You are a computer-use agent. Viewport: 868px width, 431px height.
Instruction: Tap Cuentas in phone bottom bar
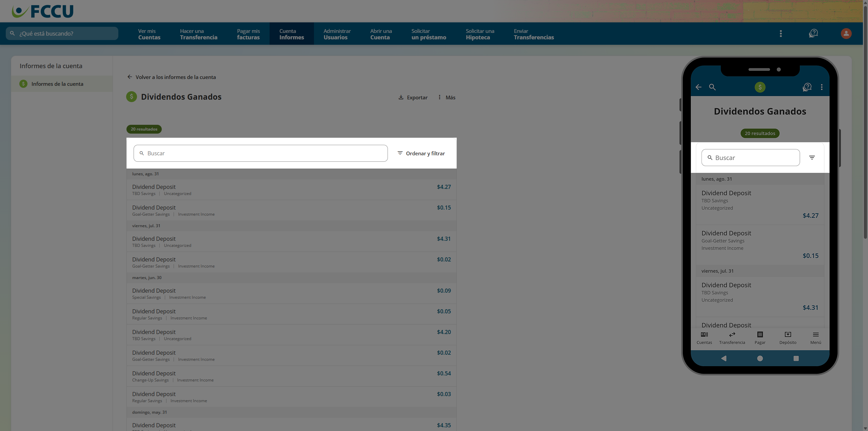click(704, 338)
